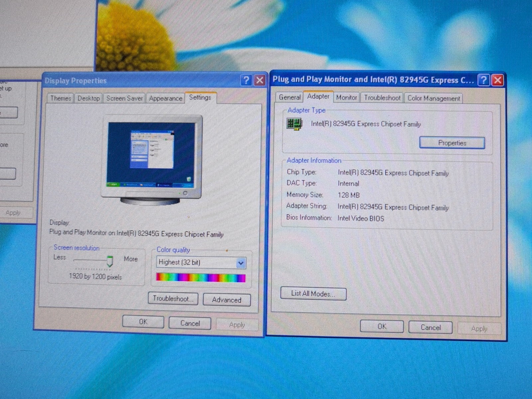Image resolution: width=532 pixels, height=399 pixels.
Task: Click the adapter card icon under Adapter Type
Action: click(294, 124)
